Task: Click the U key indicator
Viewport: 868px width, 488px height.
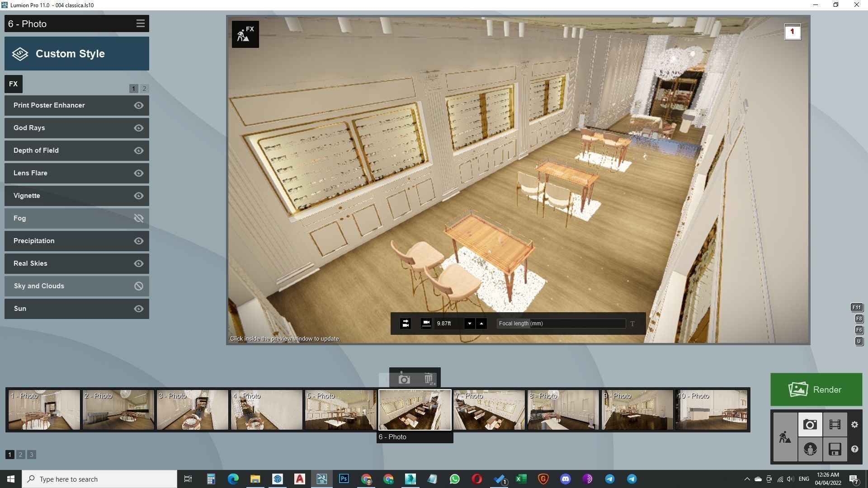Action: pos(859,341)
